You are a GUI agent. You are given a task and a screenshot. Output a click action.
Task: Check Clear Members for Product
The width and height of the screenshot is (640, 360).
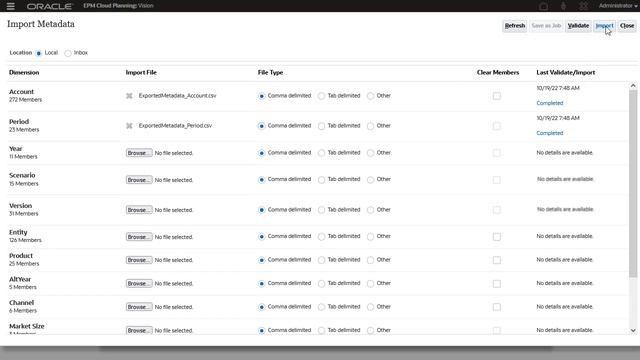(497, 260)
